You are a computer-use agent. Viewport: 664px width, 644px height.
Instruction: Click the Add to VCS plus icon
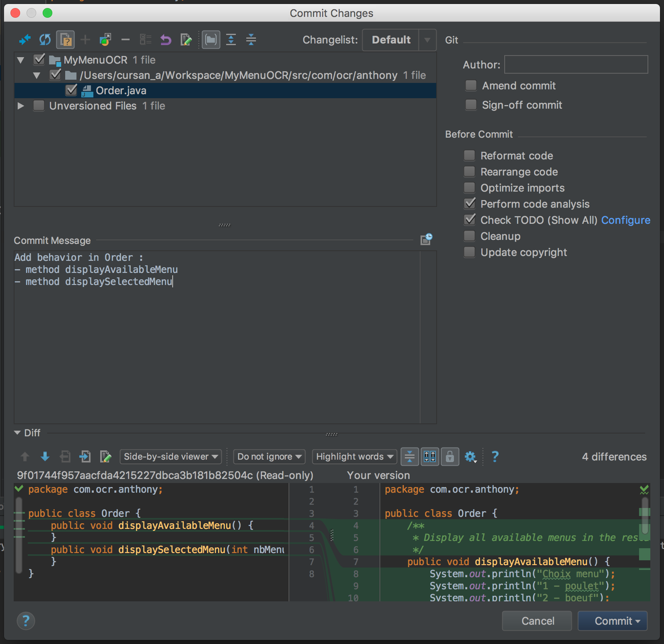[x=85, y=40]
